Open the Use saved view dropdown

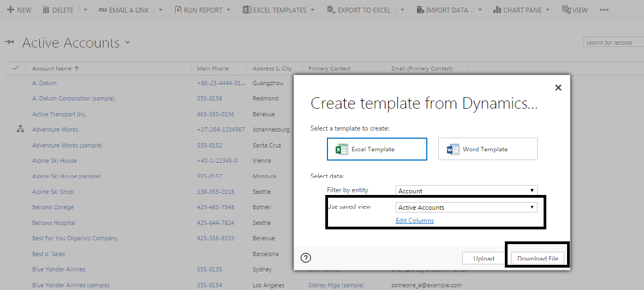[x=466, y=208]
